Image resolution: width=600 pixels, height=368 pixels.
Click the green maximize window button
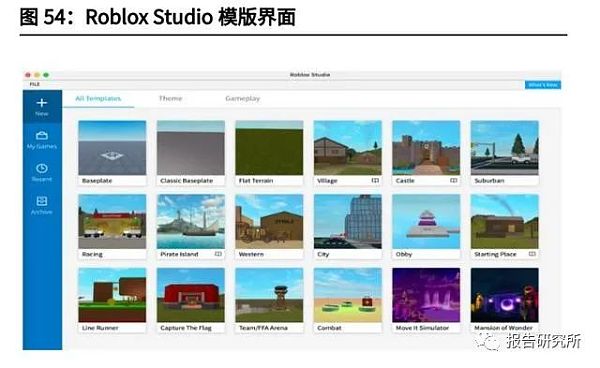[x=46, y=75]
